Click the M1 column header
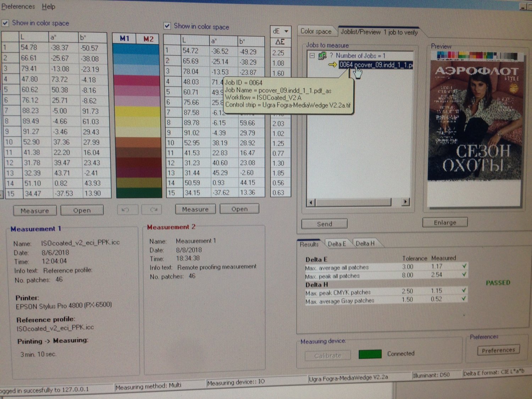532x399 pixels. point(124,38)
